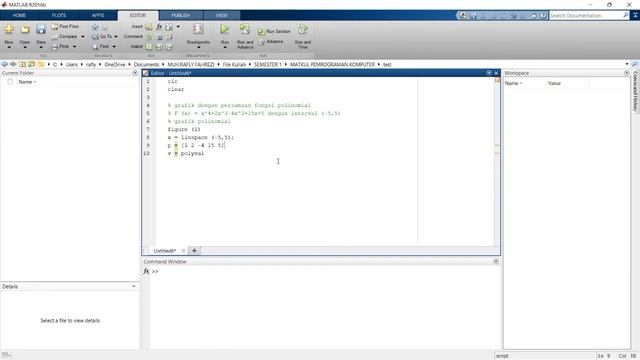Switch to the APPS tab
Viewport: 640px width, 360px height.
(98, 15)
